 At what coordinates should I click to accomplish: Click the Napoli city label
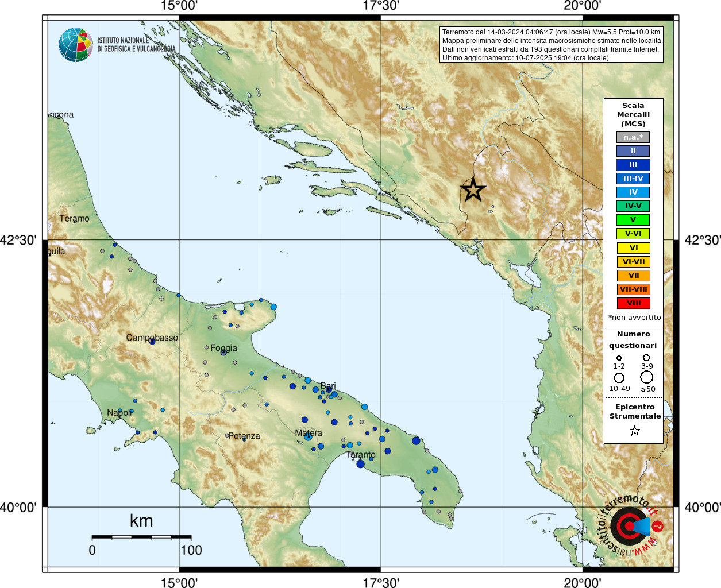[119, 413]
